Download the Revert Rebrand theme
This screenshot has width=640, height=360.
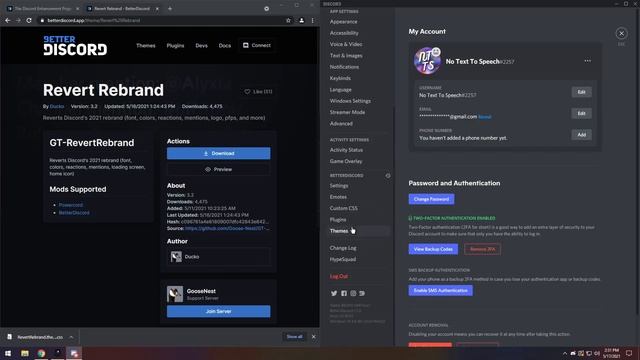218,153
